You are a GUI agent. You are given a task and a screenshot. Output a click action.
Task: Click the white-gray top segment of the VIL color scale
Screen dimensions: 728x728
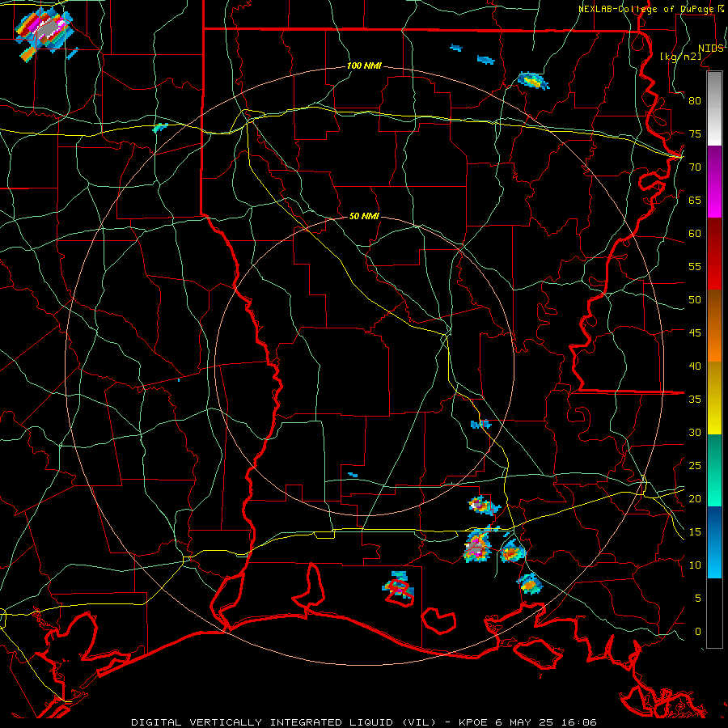pos(714,108)
